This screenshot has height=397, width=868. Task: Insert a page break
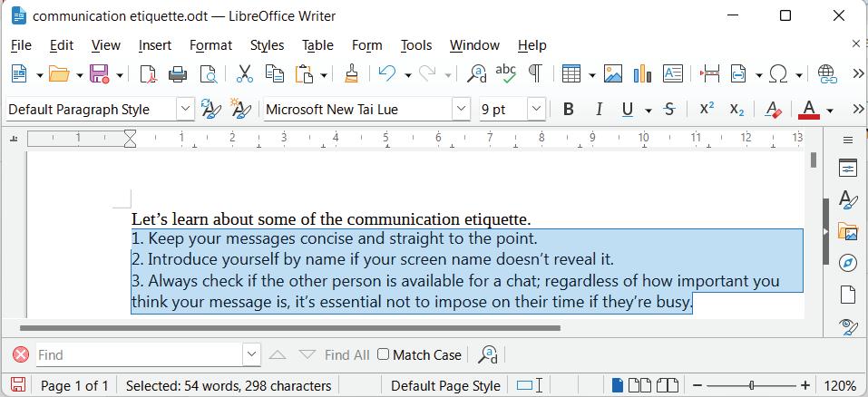[x=709, y=73]
